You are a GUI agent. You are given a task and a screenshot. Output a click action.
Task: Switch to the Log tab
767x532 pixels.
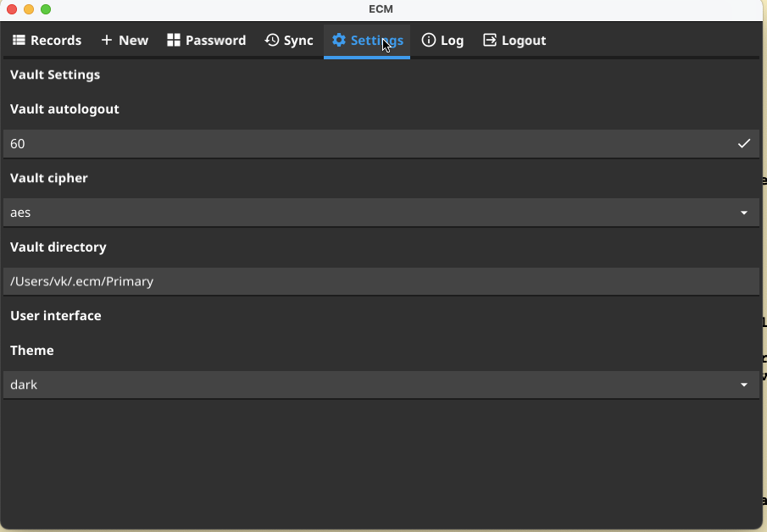[442, 40]
